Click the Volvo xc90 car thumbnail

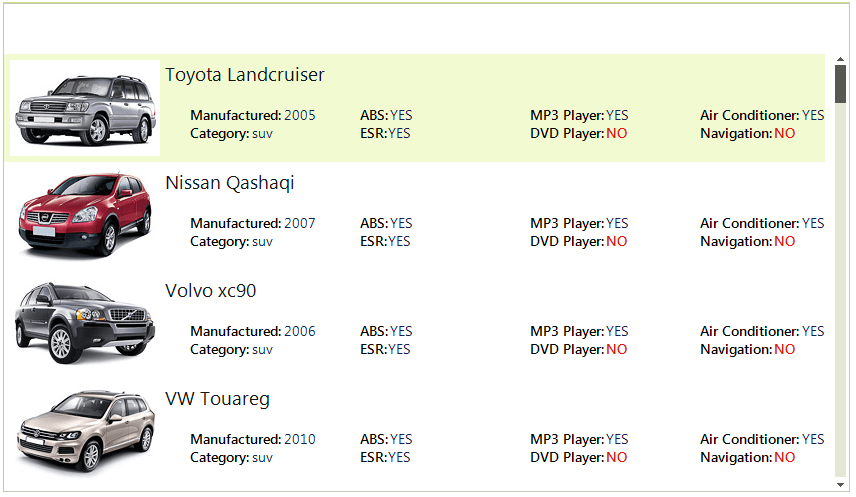(x=85, y=323)
